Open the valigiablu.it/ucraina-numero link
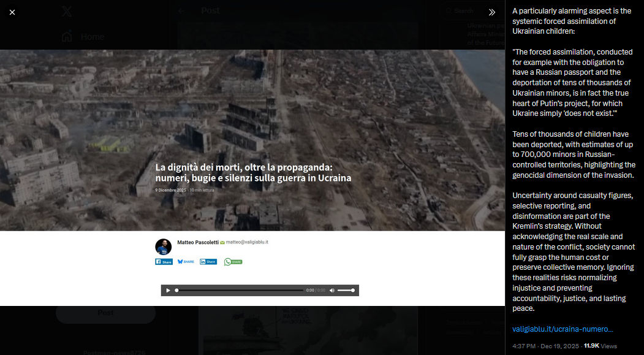This screenshot has width=644, height=355. coord(563,329)
